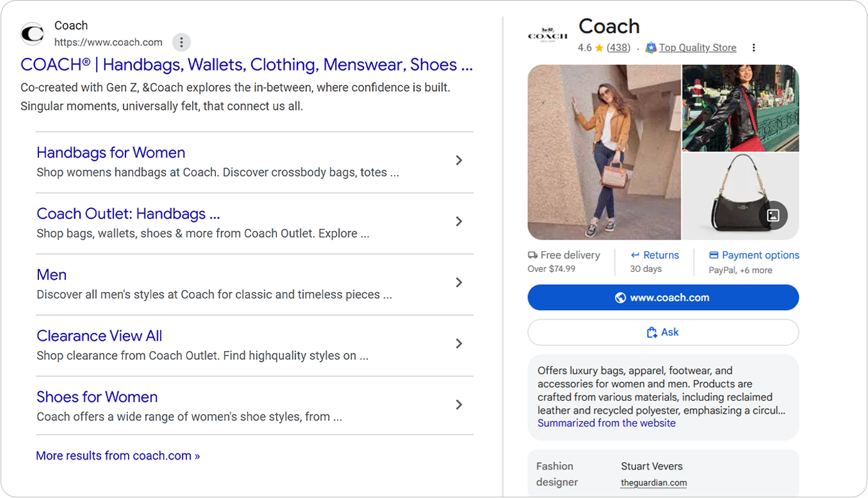Viewport: 868px width, 498px height.
Task: Open the 438 reviews link
Action: pos(619,48)
